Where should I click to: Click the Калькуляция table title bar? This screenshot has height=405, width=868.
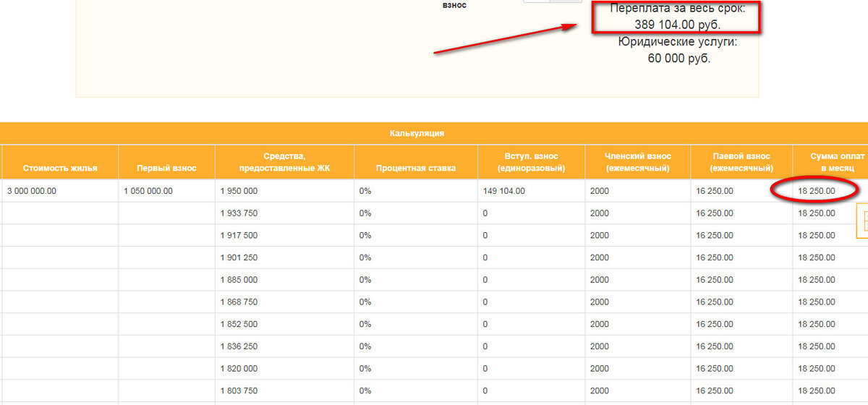434,133
